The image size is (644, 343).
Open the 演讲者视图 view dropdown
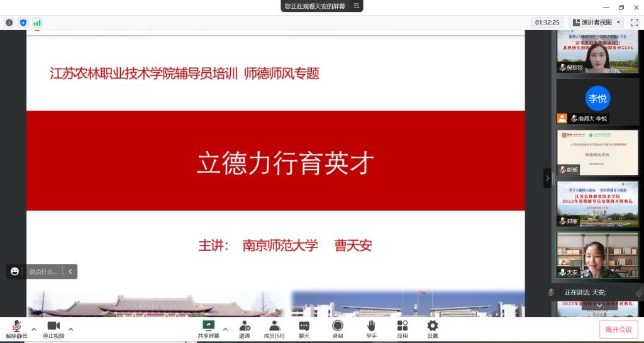coord(596,23)
